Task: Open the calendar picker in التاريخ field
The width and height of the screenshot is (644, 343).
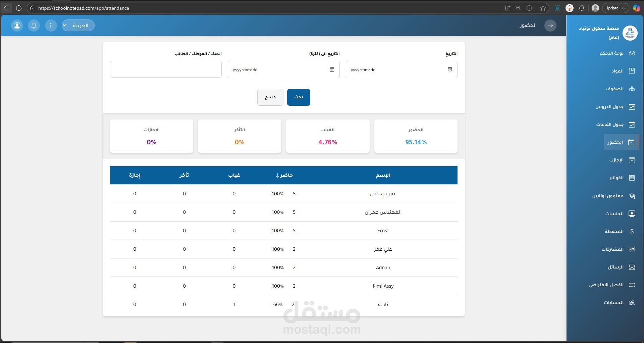Action: tap(450, 69)
